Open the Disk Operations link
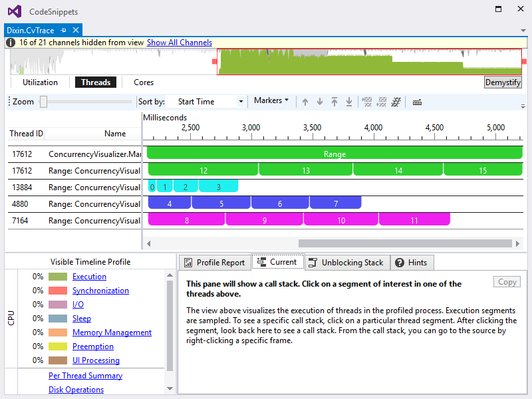The width and height of the screenshot is (532, 399). [x=76, y=390]
